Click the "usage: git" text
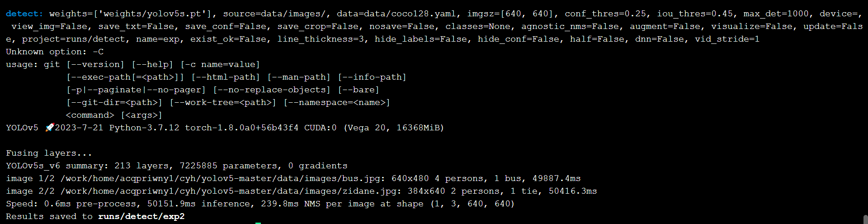 tap(33, 65)
